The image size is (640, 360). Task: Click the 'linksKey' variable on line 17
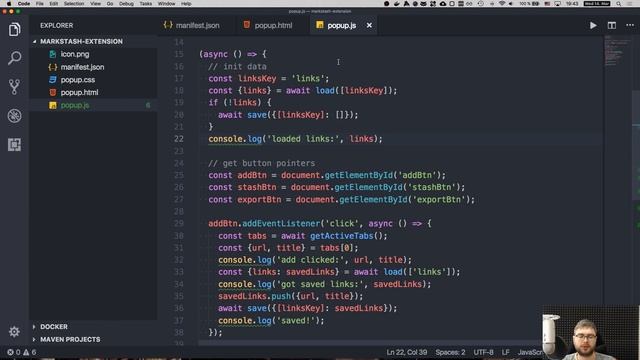(257, 78)
